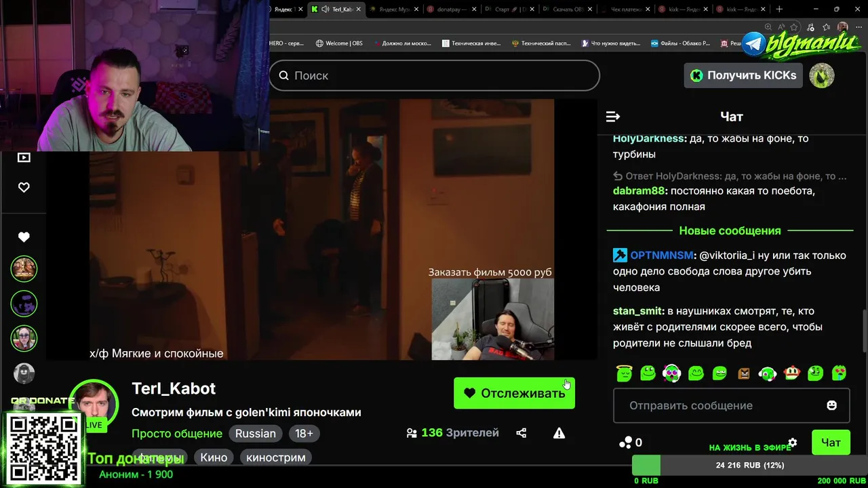Click stan_smit username in chat
Viewport: 868px width, 488px height.
tap(637, 311)
